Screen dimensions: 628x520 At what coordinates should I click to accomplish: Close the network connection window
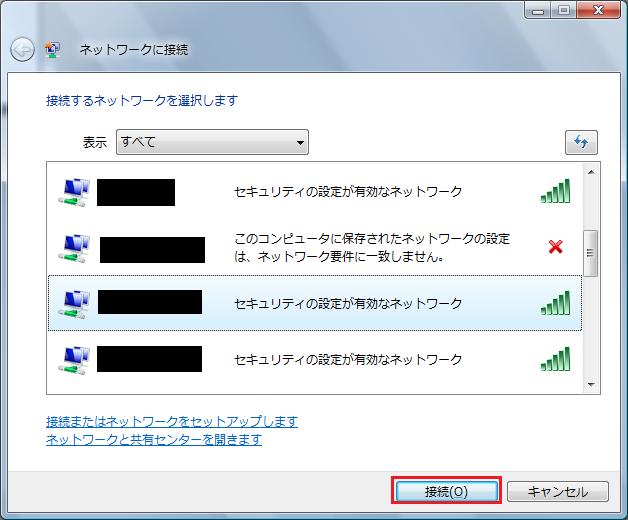(598, 10)
